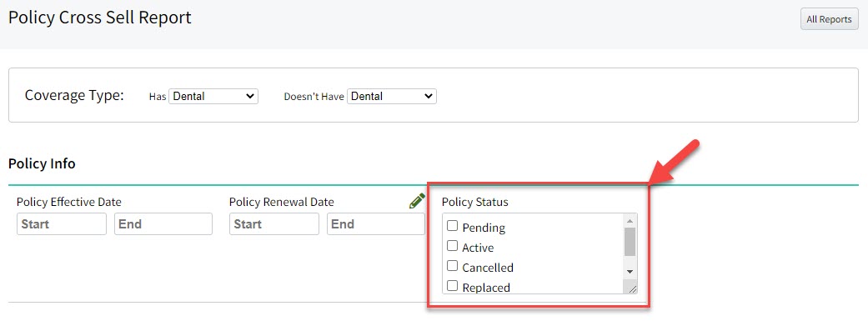The width and height of the screenshot is (868, 326).
Task: Open the Has coverage type dropdown
Action: tap(213, 97)
